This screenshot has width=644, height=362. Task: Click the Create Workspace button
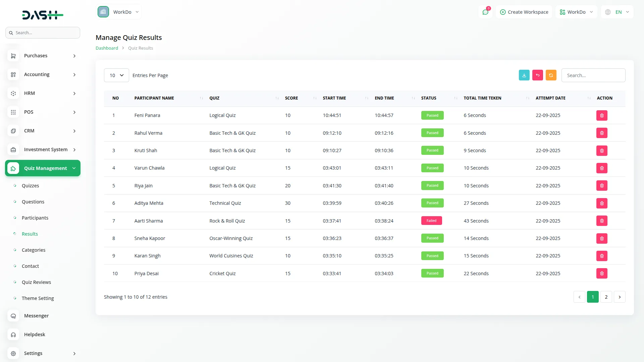[x=524, y=12]
